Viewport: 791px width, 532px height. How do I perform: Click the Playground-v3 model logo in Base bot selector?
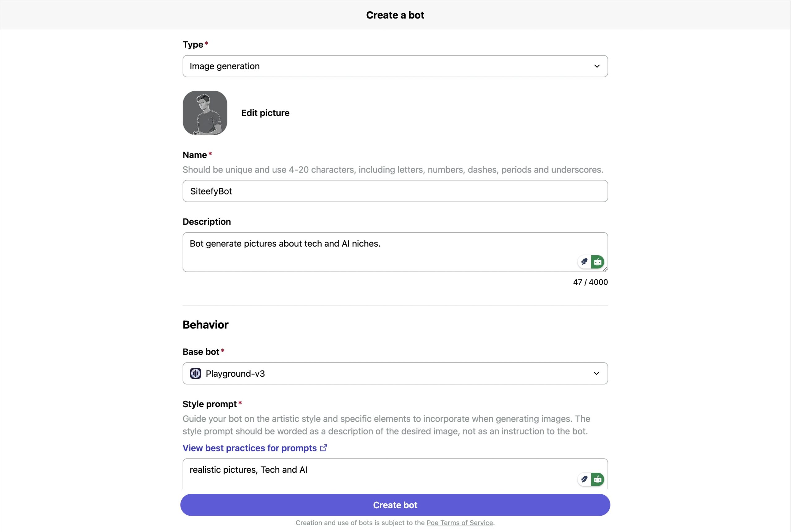coord(196,373)
